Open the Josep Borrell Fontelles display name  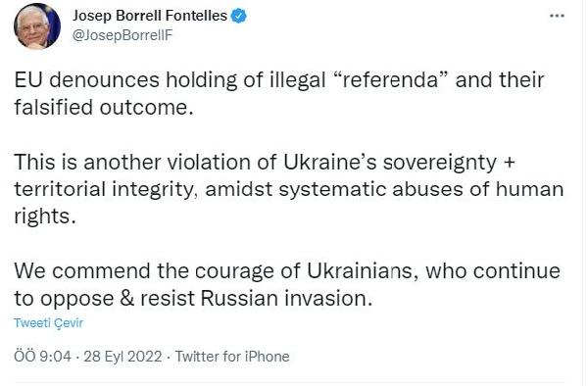click(x=150, y=16)
